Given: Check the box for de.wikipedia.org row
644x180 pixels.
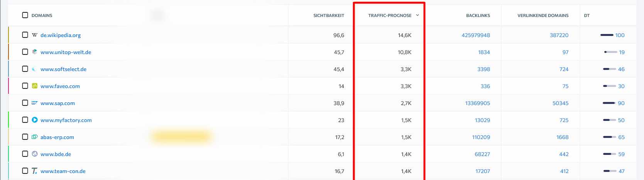Looking at the screenshot, I should click(25, 35).
